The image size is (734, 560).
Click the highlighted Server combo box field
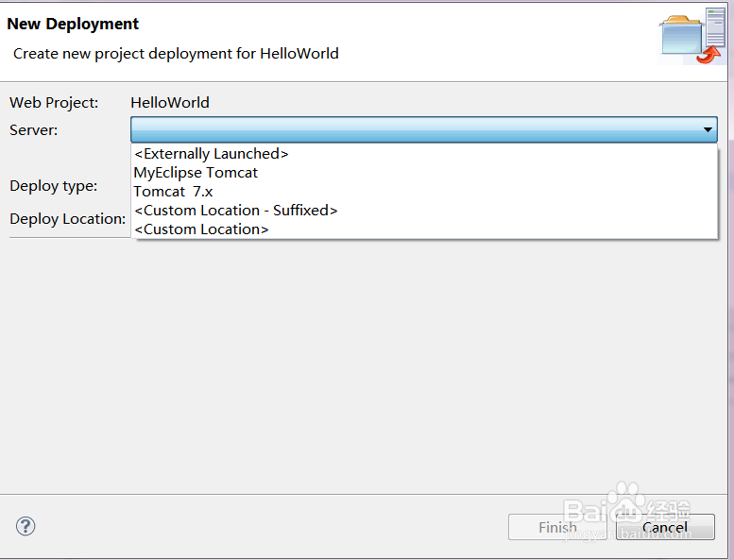point(423,129)
